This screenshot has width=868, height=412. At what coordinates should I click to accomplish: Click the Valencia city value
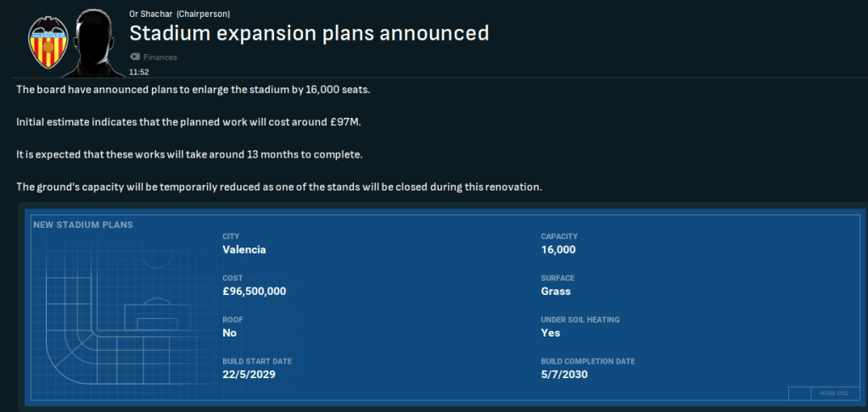[x=244, y=250]
